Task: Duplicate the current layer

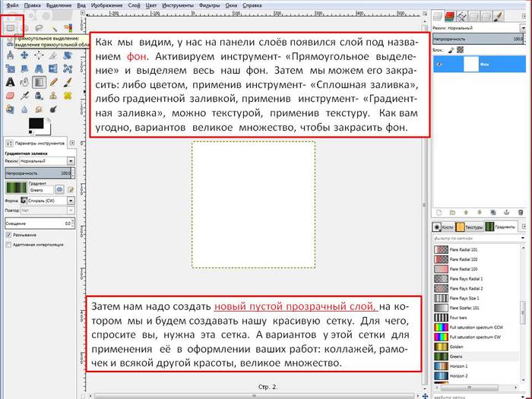Action: pyautogui.click(x=493, y=213)
